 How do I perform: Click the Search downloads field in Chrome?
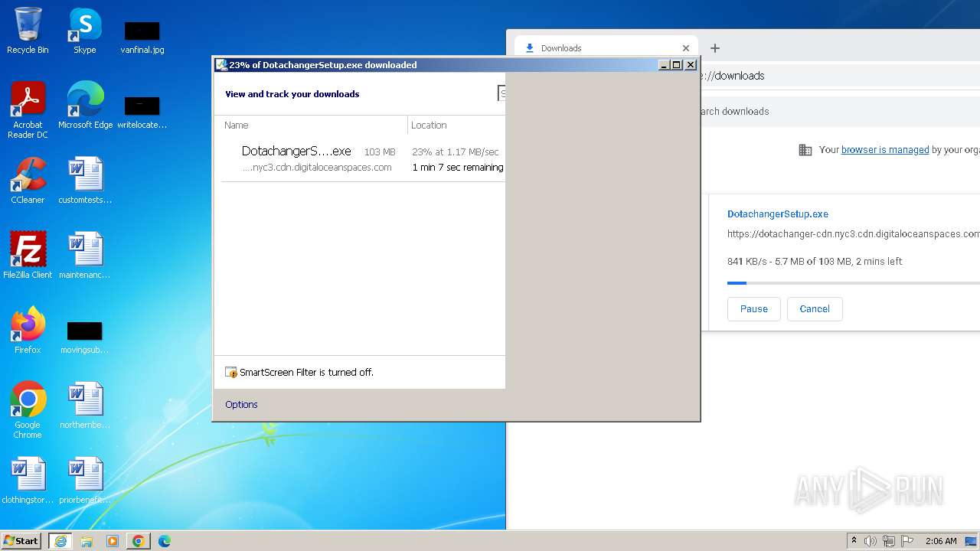pyautogui.click(x=839, y=112)
